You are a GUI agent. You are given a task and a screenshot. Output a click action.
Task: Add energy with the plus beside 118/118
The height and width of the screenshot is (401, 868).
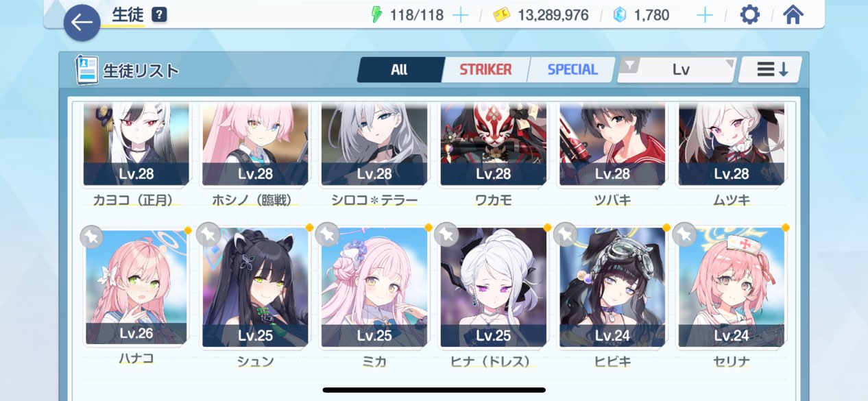tap(461, 15)
